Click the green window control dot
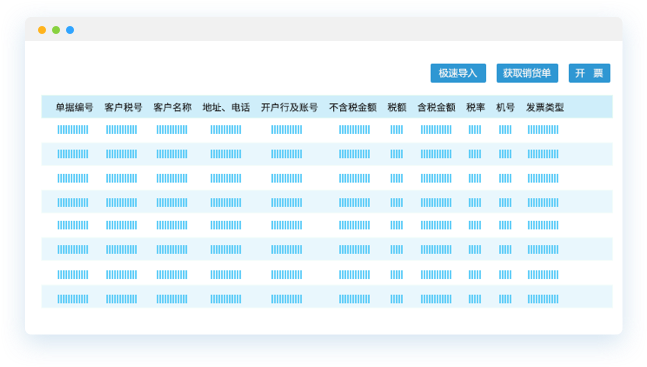Image resolution: width=647 pixels, height=367 pixels. (x=56, y=30)
